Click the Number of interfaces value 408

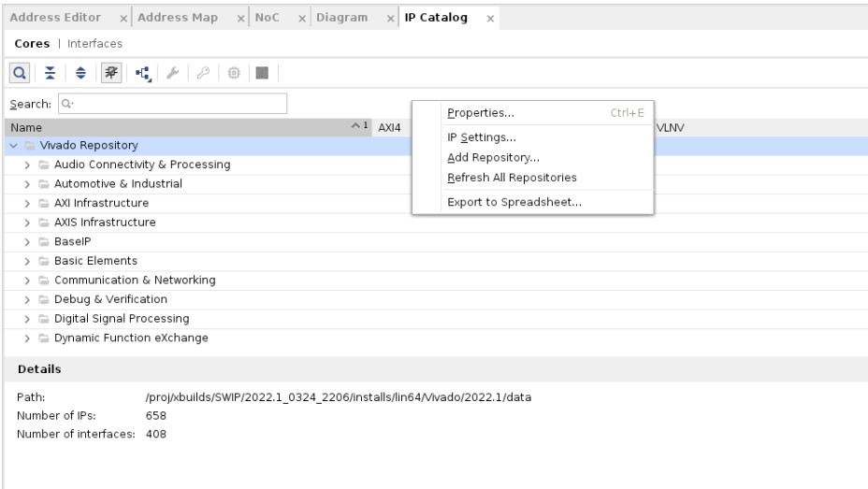(155, 434)
